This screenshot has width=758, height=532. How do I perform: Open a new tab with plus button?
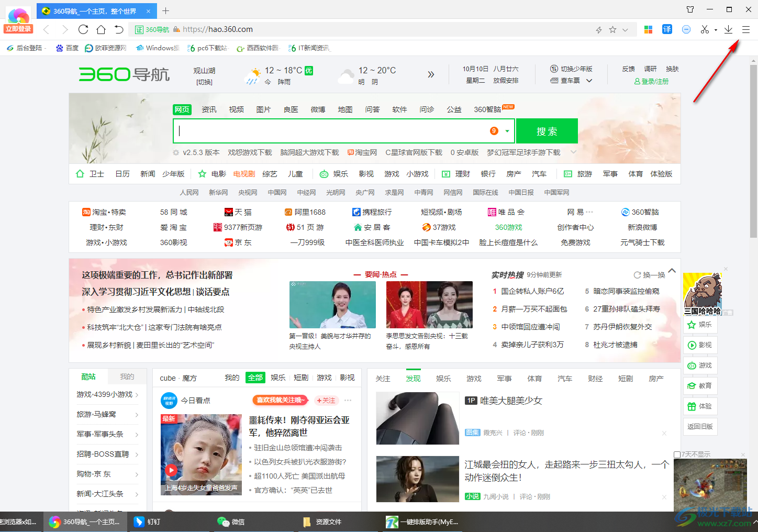coord(165,10)
